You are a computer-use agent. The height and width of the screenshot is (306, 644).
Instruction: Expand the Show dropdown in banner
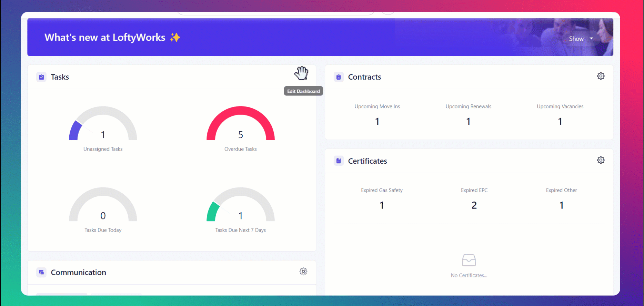581,39
